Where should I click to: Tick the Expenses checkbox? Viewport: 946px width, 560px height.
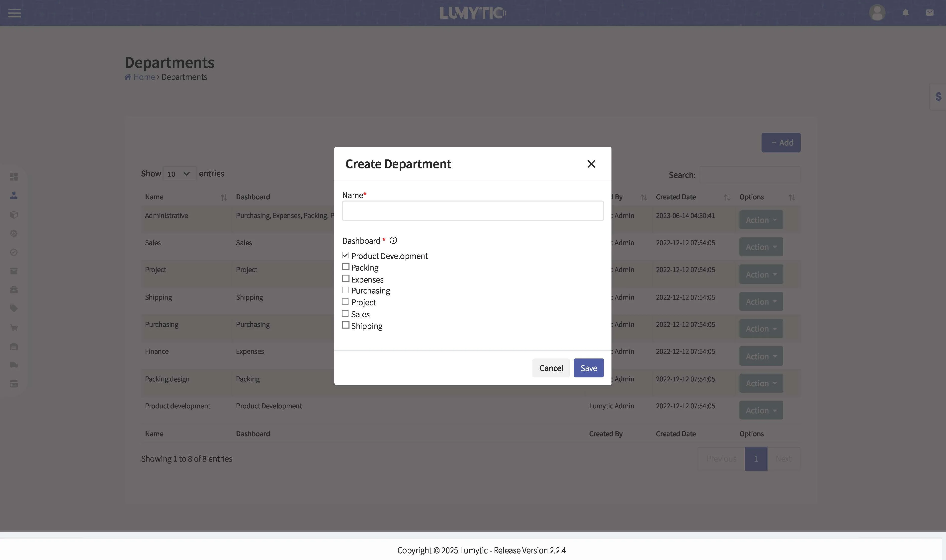[345, 279]
